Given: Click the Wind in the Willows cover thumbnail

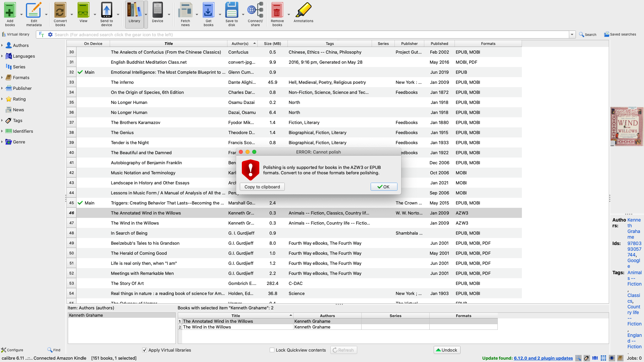Looking at the screenshot, I should coord(626,126).
